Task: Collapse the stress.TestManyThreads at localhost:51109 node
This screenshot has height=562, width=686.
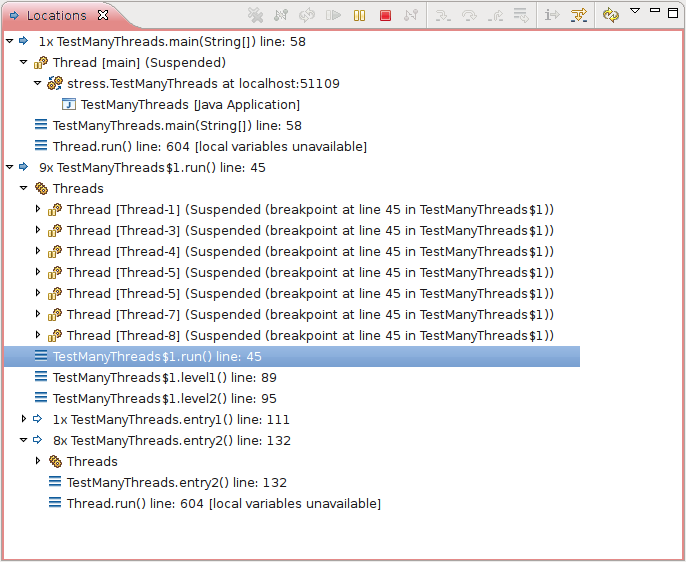Action: pos(38,83)
